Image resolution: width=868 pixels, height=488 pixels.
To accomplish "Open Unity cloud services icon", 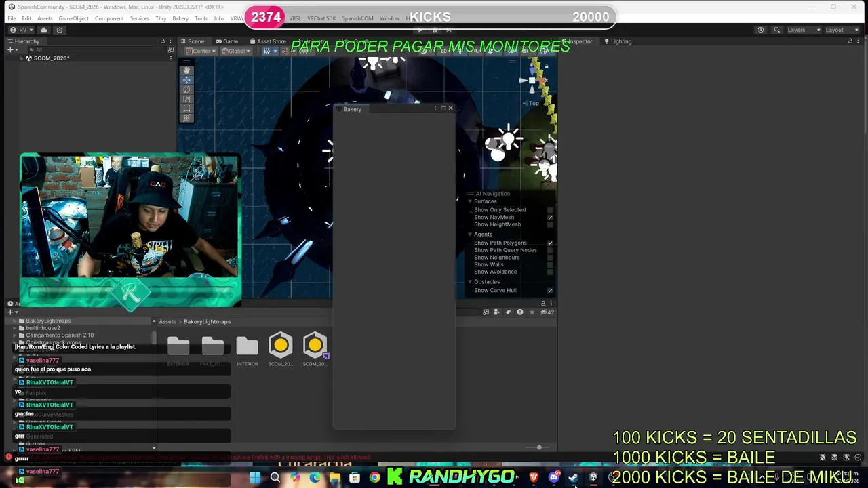I will [x=44, y=30].
